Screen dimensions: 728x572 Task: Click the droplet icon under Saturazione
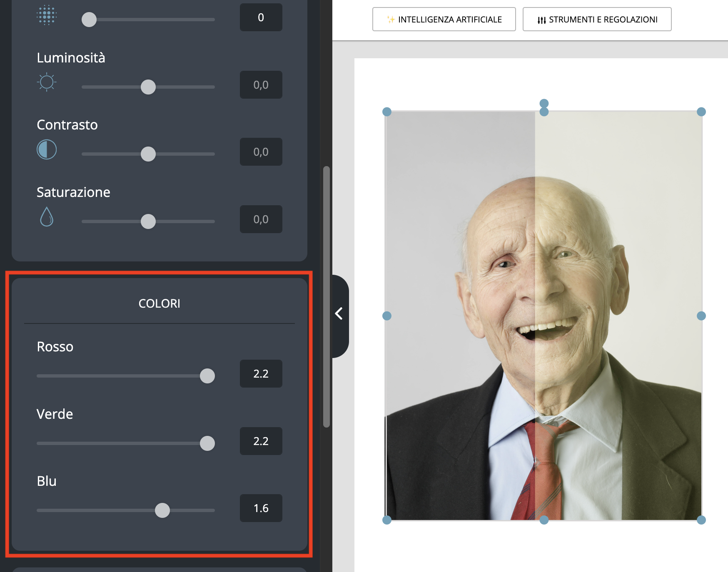(47, 216)
